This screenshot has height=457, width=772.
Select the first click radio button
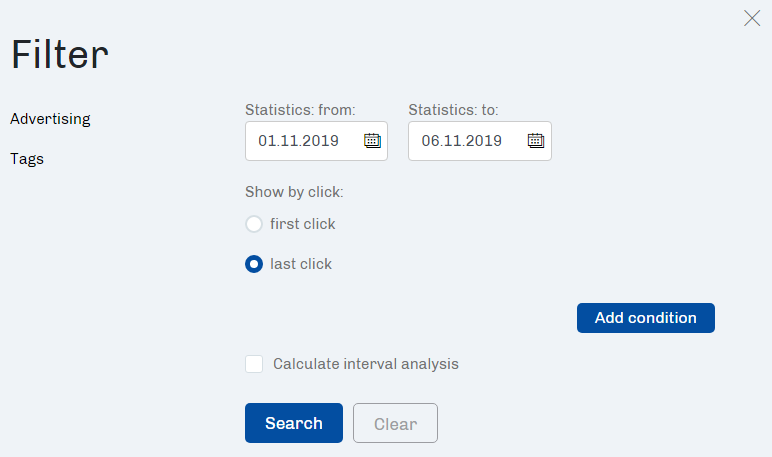254,224
